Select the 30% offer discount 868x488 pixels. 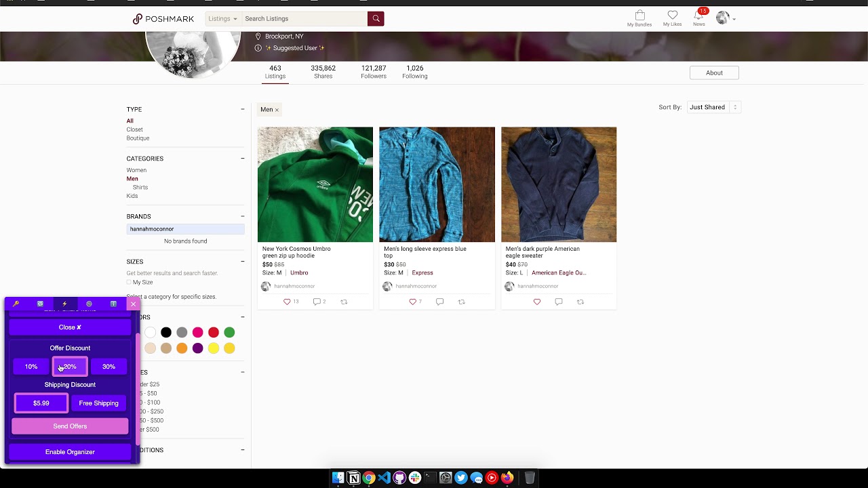click(x=108, y=367)
